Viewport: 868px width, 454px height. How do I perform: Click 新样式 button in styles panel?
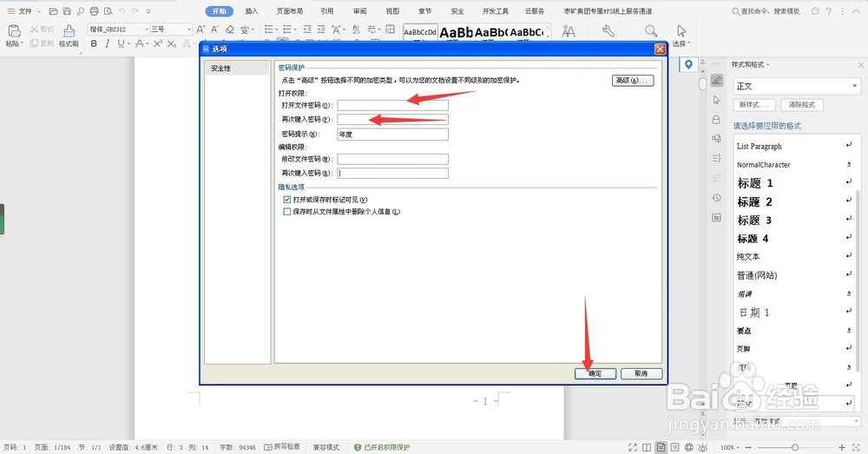pyautogui.click(x=754, y=105)
